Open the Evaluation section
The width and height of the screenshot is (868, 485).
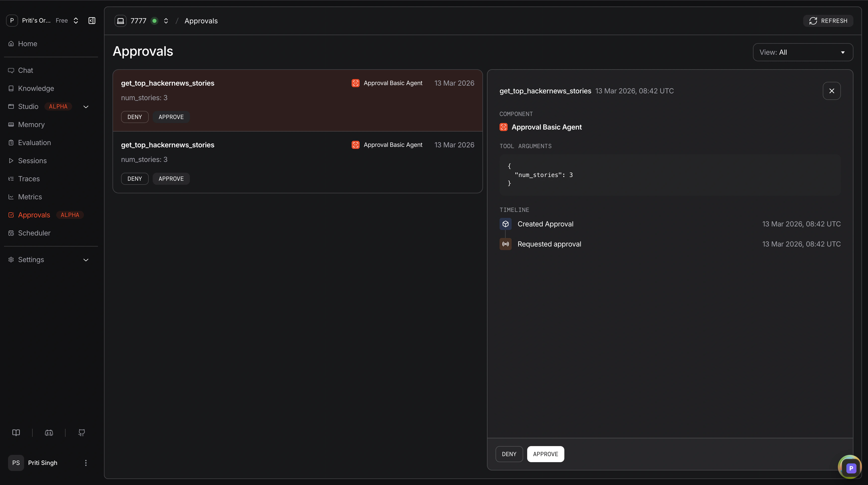pyautogui.click(x=34, y=143)
